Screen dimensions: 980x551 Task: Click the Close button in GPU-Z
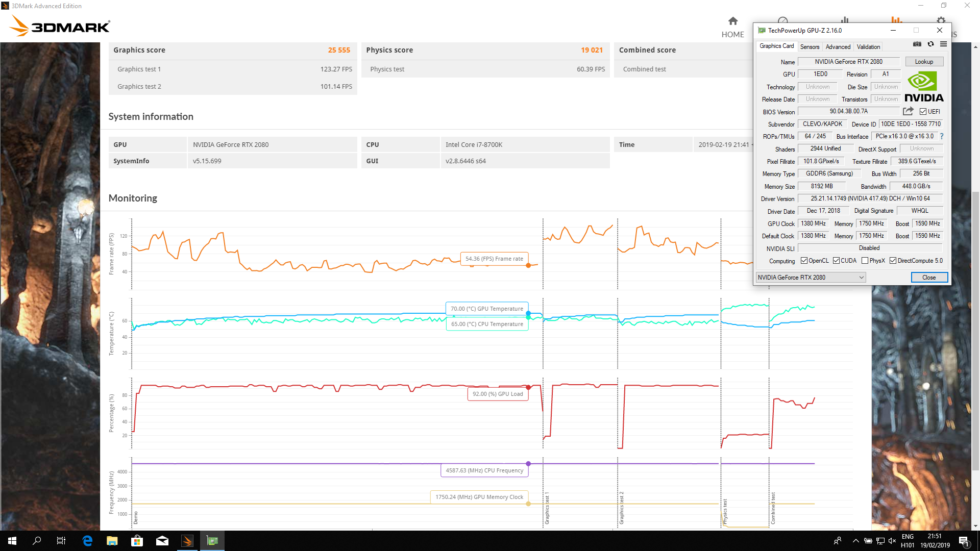pos(929,278)
